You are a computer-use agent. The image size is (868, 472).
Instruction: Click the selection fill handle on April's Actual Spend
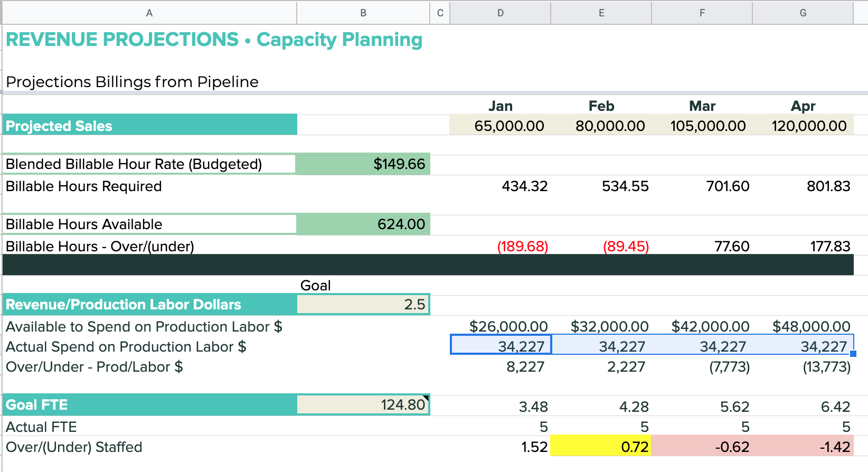[x=853, y=354]
